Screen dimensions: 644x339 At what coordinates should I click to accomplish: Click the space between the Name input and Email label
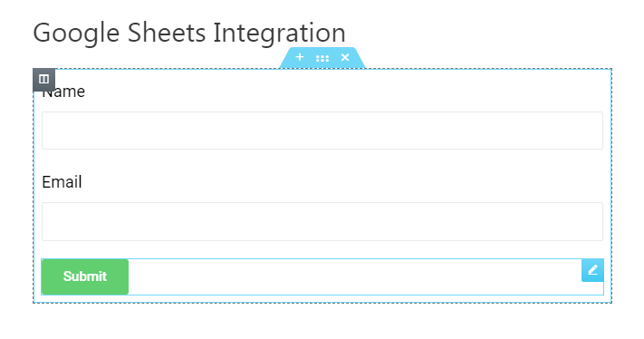[322, 161]
